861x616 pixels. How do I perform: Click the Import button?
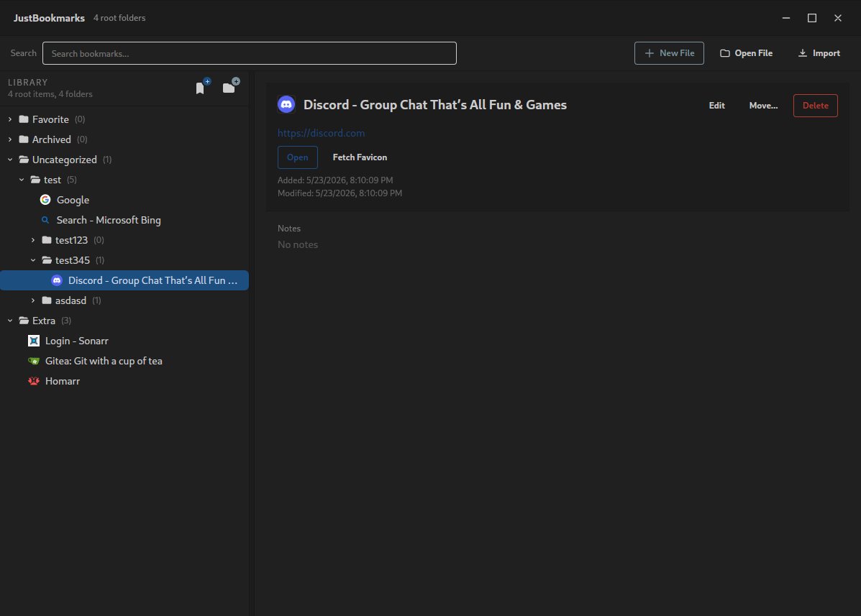tap(819, 53)
